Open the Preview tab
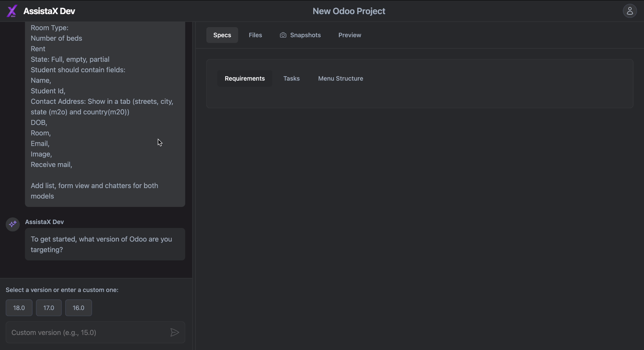Screen dimensions: 644x350 (350, 35)
